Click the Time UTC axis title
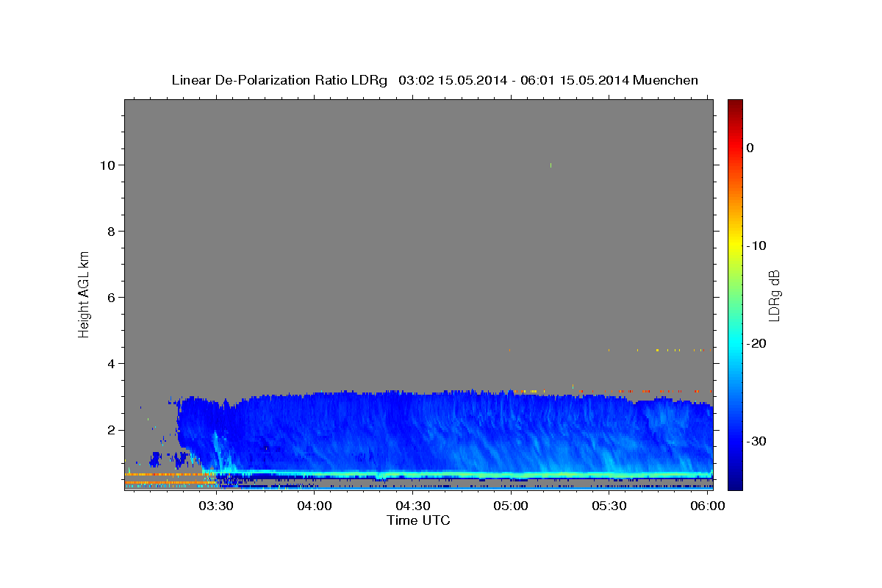This screenshot has height=588, width=882. [418, 520]
